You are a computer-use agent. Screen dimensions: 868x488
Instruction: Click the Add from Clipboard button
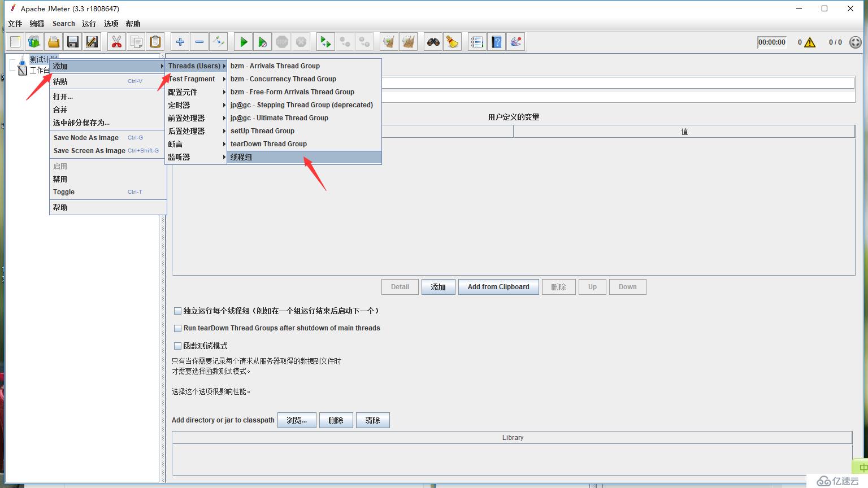498,287
